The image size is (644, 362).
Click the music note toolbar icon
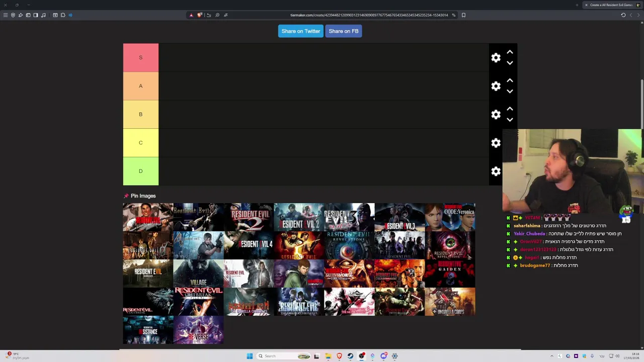click(43, 15)
